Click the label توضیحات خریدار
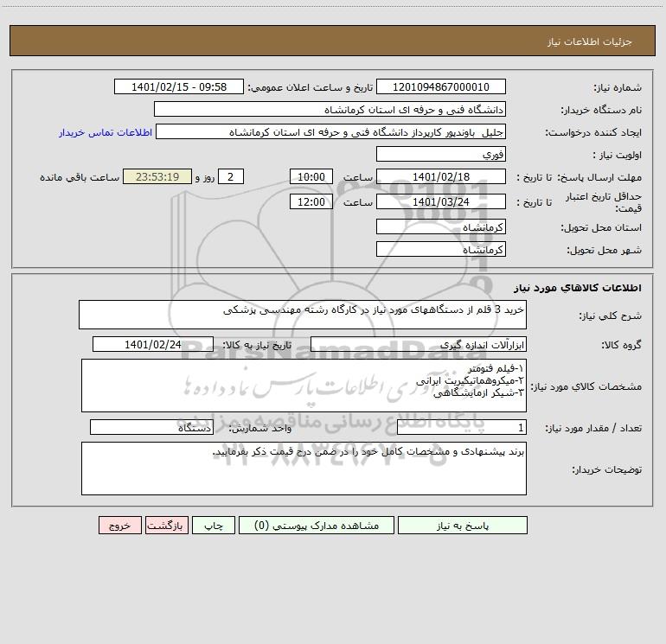The width and height of the screenshot is (666, 644). 607,470
